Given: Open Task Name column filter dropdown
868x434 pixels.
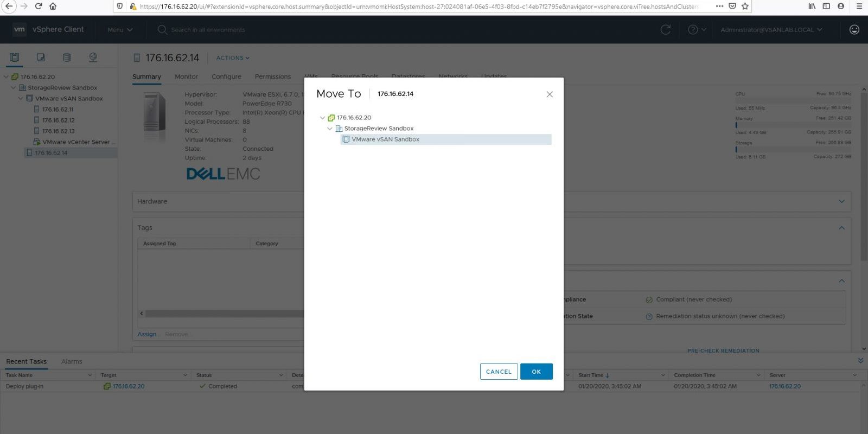Looking at the screenshot, I should pos(90,375).
